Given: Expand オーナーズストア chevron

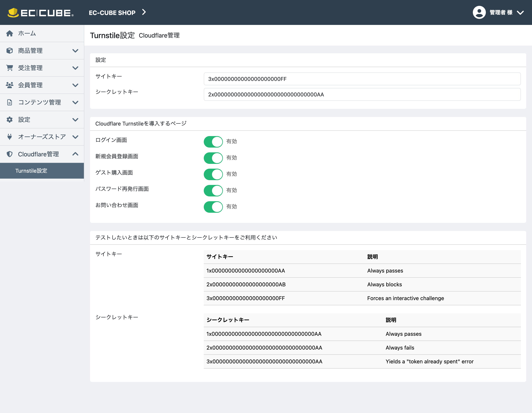Looking at the screenshot, I should (x=75, y=137).
